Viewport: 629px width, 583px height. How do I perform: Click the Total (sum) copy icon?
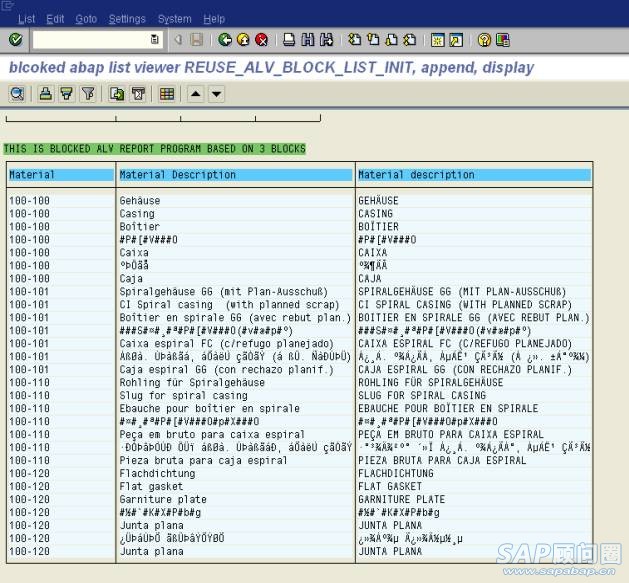[x=117, y=94]
